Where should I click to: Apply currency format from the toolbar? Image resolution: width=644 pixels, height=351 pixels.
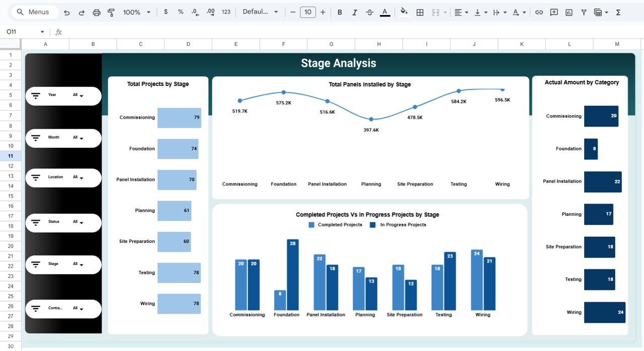pyautogui.click(x=166, y=12)
